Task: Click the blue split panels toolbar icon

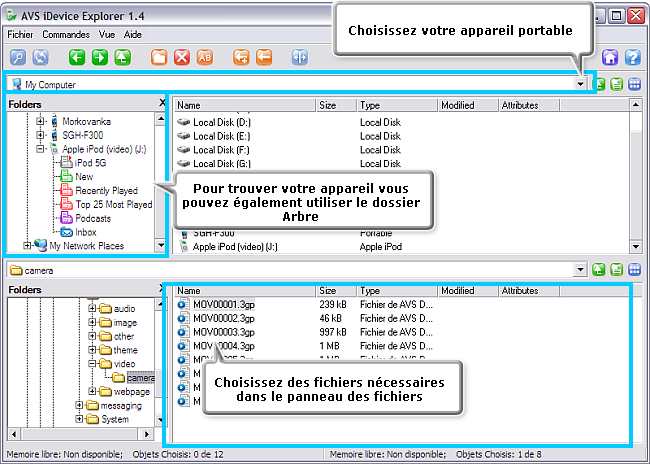Action: pos(300,57)
